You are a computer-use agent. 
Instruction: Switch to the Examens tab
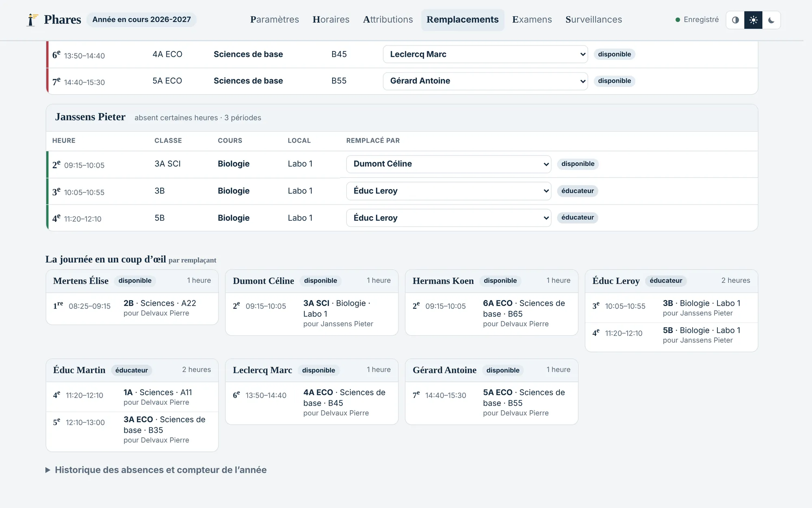coord(532,20)
